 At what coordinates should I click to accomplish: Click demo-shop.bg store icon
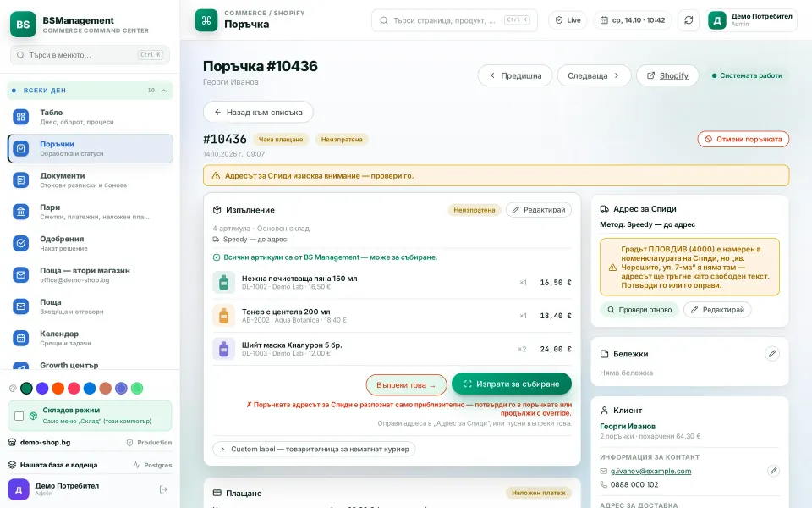[13, 442]
